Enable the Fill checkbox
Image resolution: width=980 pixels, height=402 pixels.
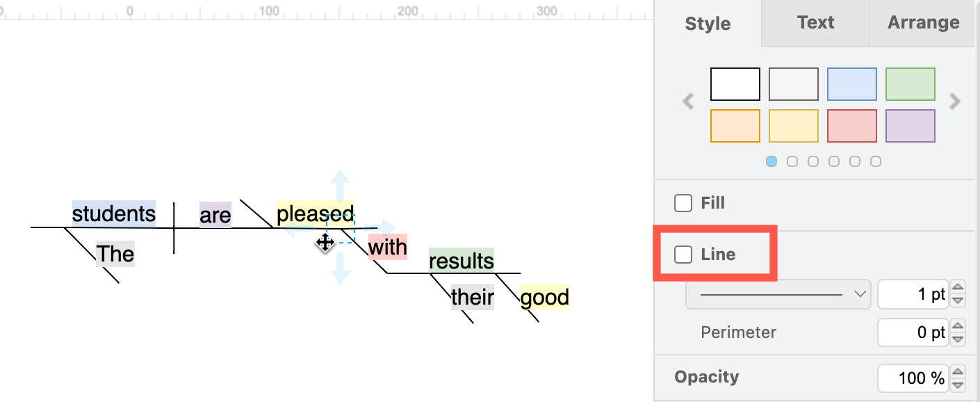coord(684,203)
